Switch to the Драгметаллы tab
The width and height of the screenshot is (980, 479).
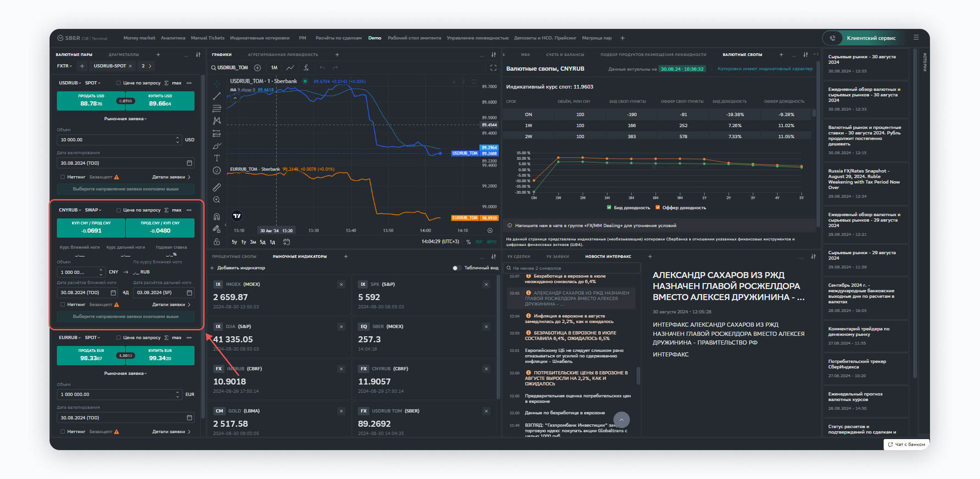[123, 55]
